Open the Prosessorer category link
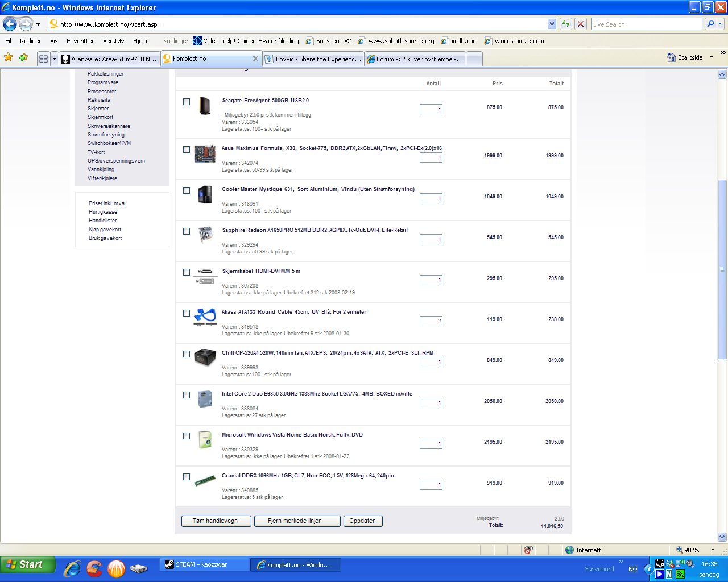This screenshot has height=582, width=728. pyautogui.click(x=102, y=92)
